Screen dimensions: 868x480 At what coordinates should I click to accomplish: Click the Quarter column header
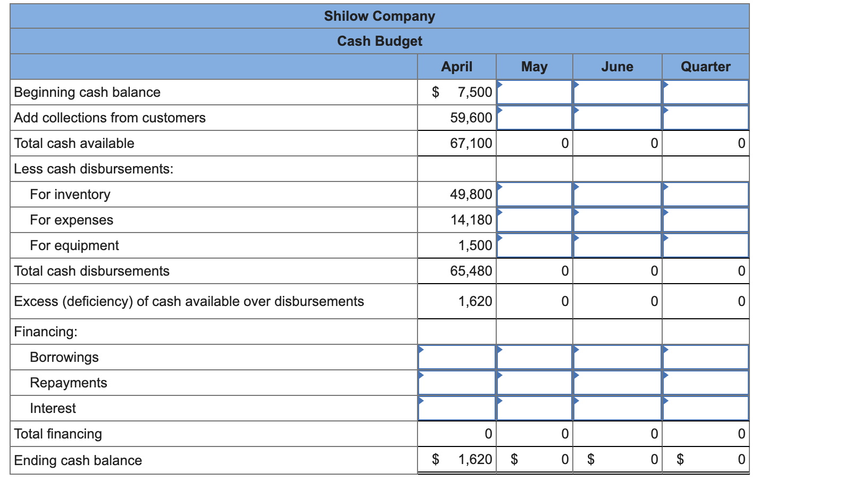coord(706,67)
